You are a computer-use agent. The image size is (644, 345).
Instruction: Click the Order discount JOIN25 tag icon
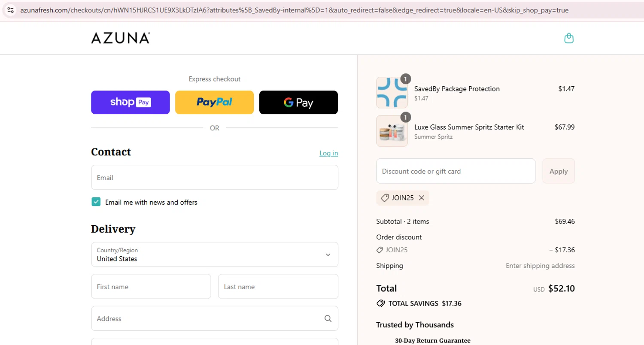[380, 250]
